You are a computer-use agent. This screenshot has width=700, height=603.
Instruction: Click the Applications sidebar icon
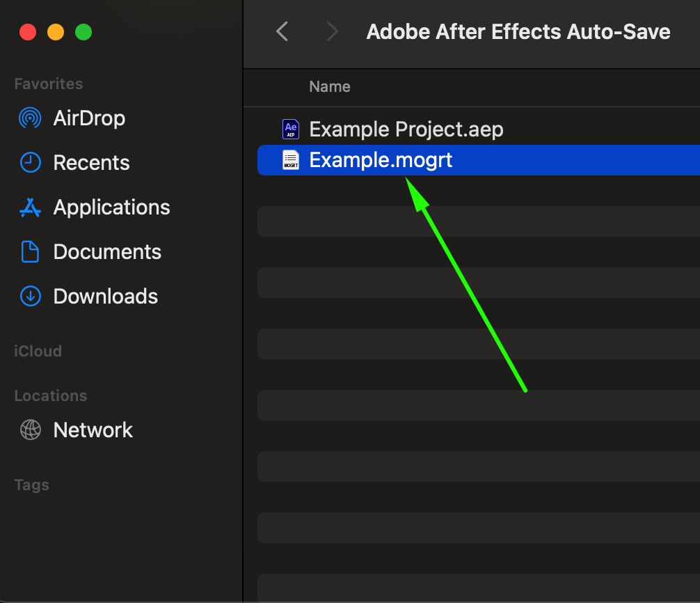[30, 207]
